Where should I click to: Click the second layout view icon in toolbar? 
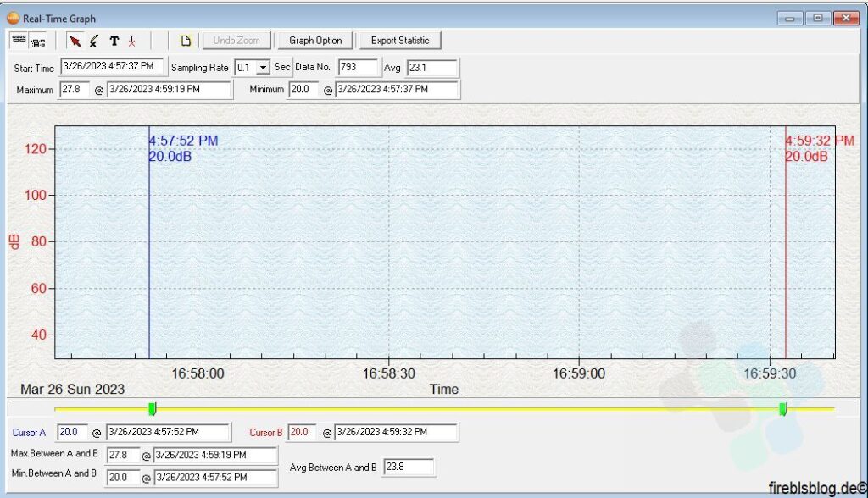point(38,41)
